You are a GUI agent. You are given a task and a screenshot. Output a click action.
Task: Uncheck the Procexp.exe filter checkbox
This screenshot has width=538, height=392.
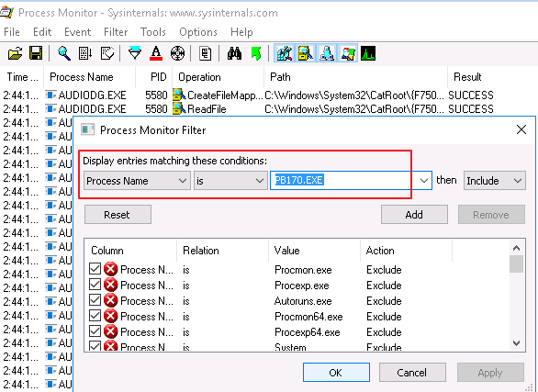click(x=95, y=284)
